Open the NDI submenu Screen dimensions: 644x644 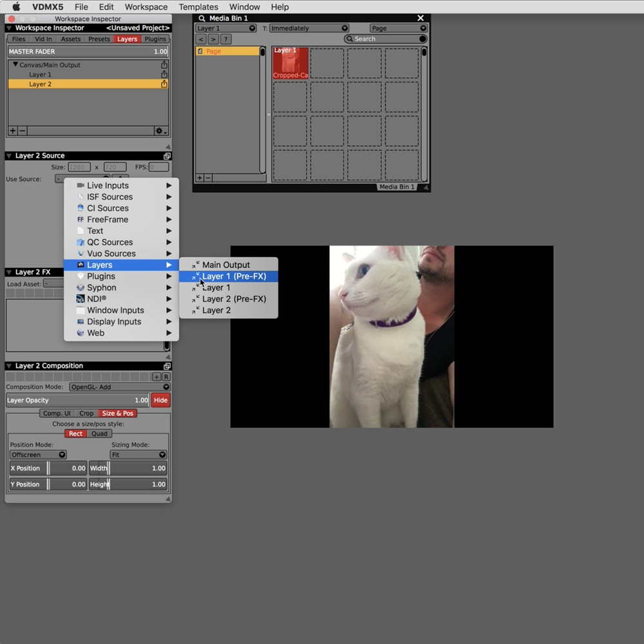[121, 299]
